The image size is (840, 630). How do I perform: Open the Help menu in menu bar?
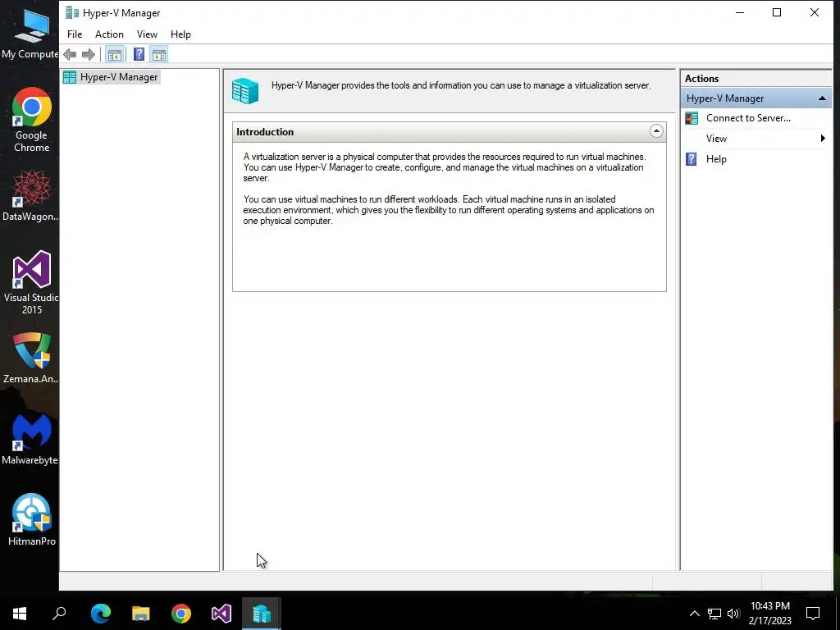(x=180, y=34)
